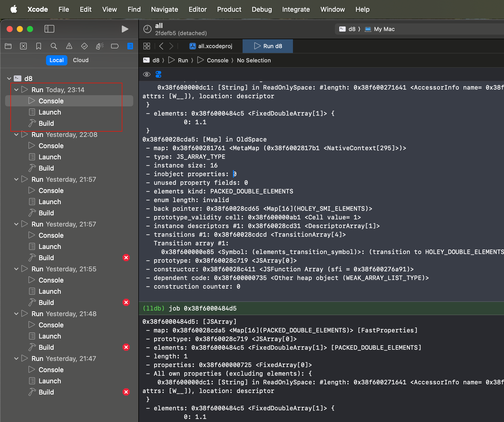Open the Breakpoint navigator
504x422 pixels.
point(115,46)
